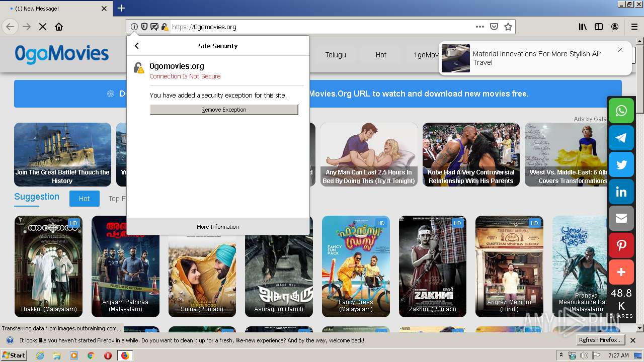Share via Pinterest icon
The height and width of the screenshot is (362, 644).
[621, 245]
